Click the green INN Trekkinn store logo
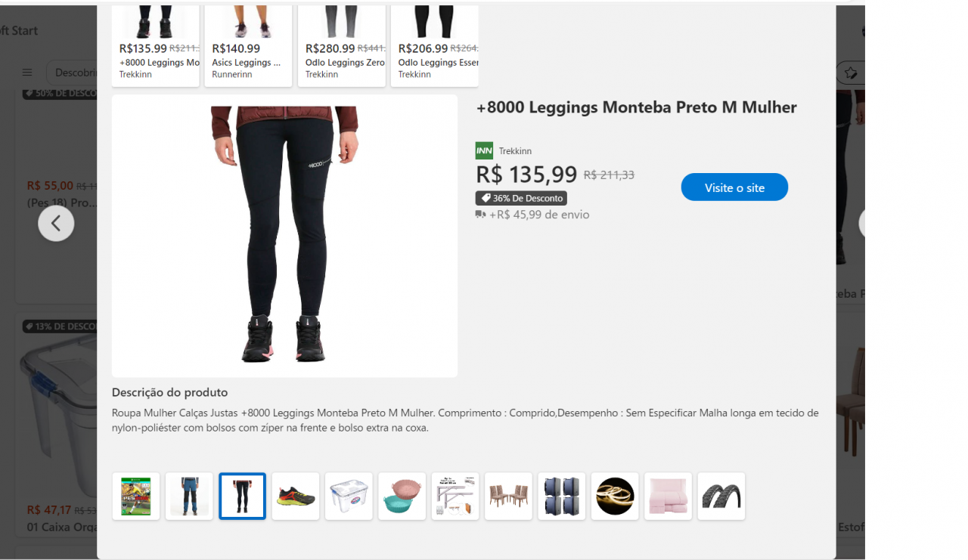 [x=484, y=150]
